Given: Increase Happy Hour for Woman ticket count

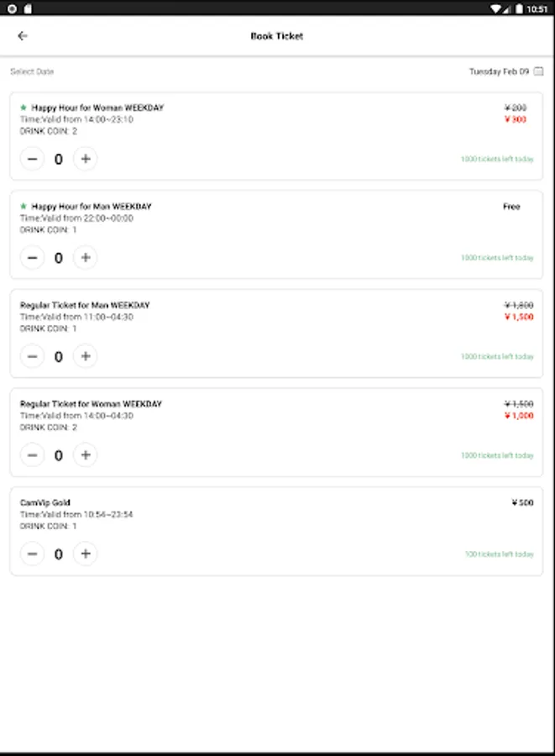Looking at the screenshot, I should (x=86, y=159).
